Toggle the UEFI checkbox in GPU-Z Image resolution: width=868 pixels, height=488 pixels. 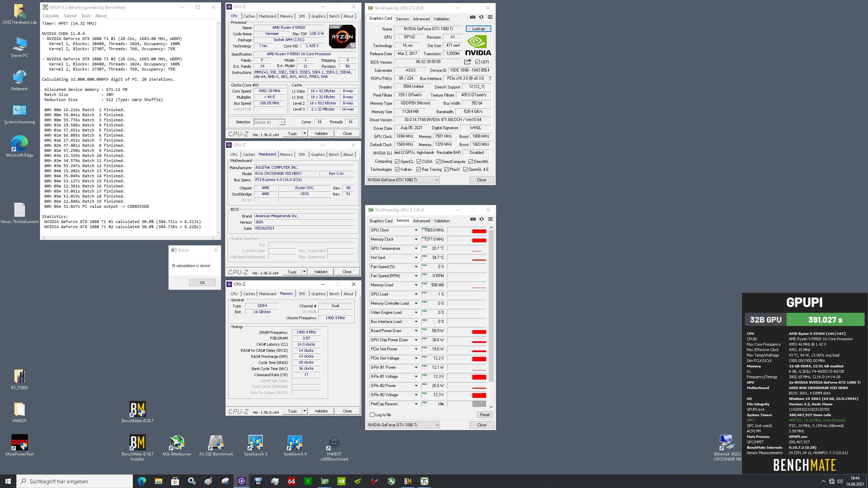[x=477, y=62]
